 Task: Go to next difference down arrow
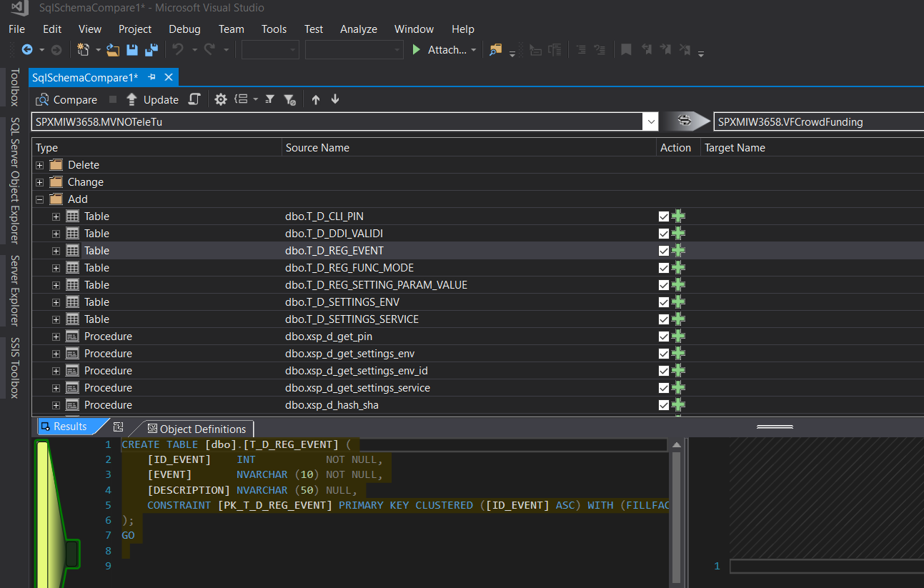click(335, 99)
